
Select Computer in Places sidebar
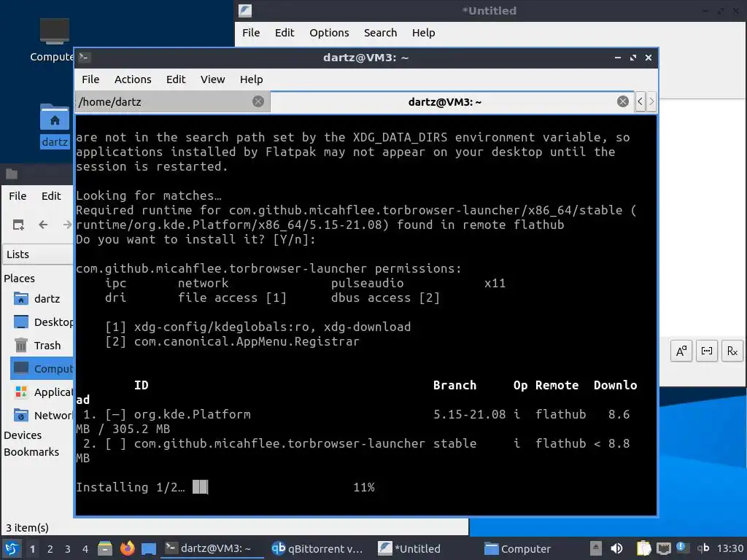click(x=42, y=369)
